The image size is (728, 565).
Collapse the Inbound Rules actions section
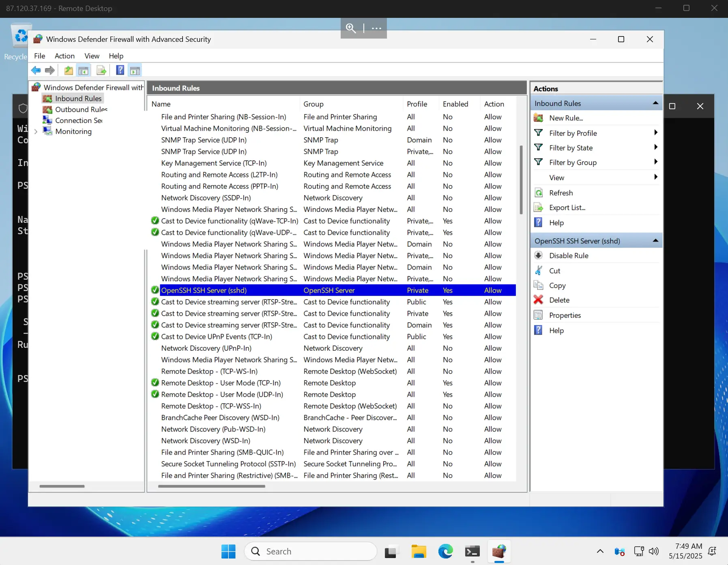[x=655, y=103]
